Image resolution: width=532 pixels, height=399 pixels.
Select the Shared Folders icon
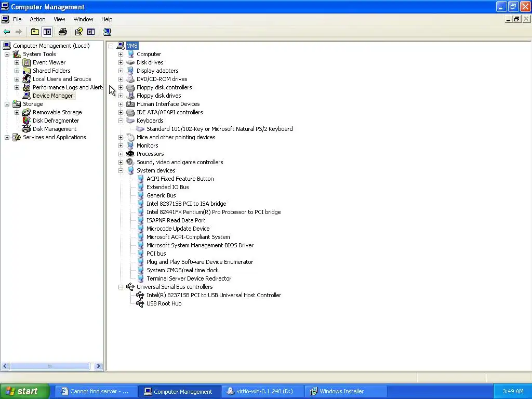click(x=26, y=71)
